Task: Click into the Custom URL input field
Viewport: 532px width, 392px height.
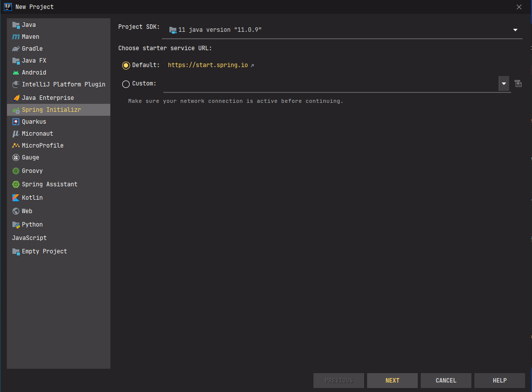Action: tap(331, 84)
